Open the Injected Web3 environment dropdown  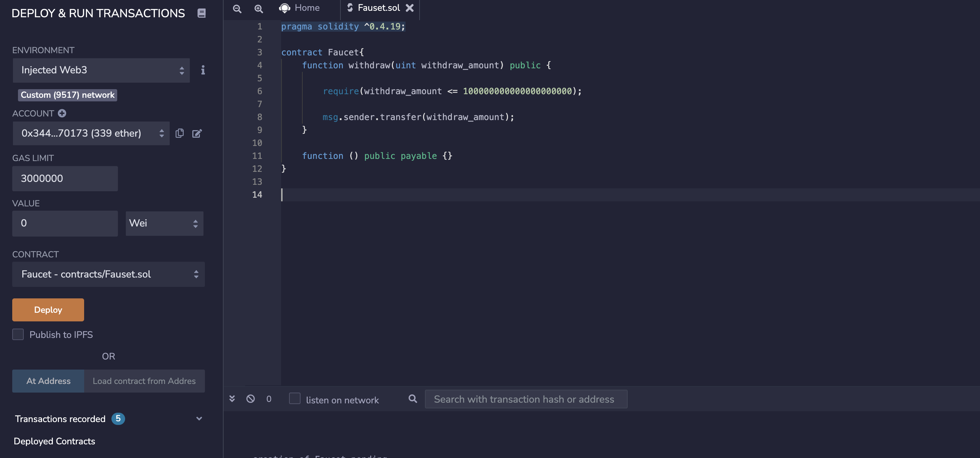click(101, 70)
